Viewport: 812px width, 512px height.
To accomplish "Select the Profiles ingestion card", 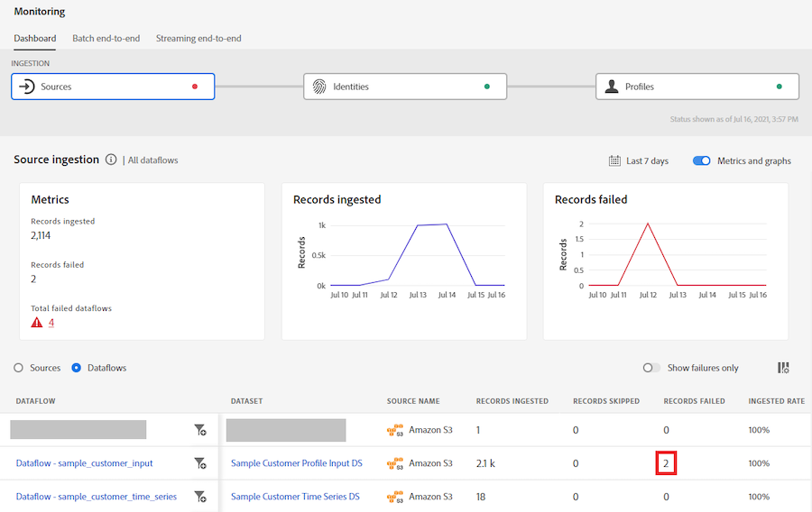I will pos(697,87).
